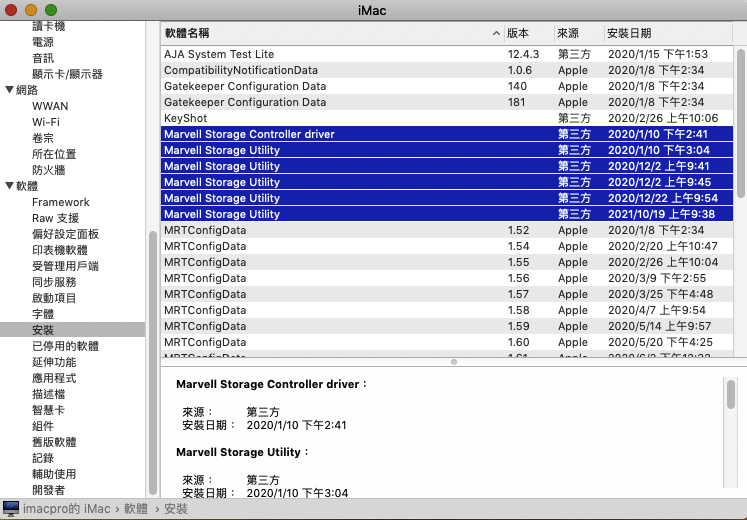Select 記錄 in the sidebar
Screen dimensions: 747x520
click(x=43, y=458)
